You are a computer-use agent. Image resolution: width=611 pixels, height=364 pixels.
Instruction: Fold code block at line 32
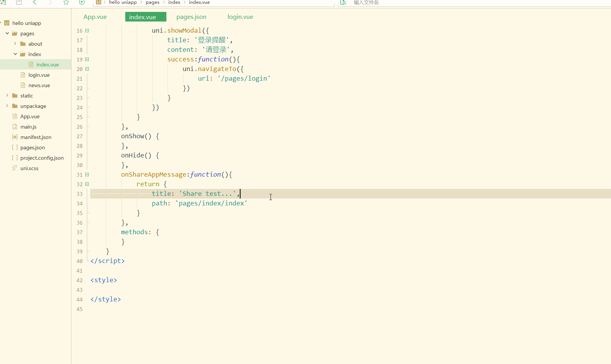pos(87,184)
